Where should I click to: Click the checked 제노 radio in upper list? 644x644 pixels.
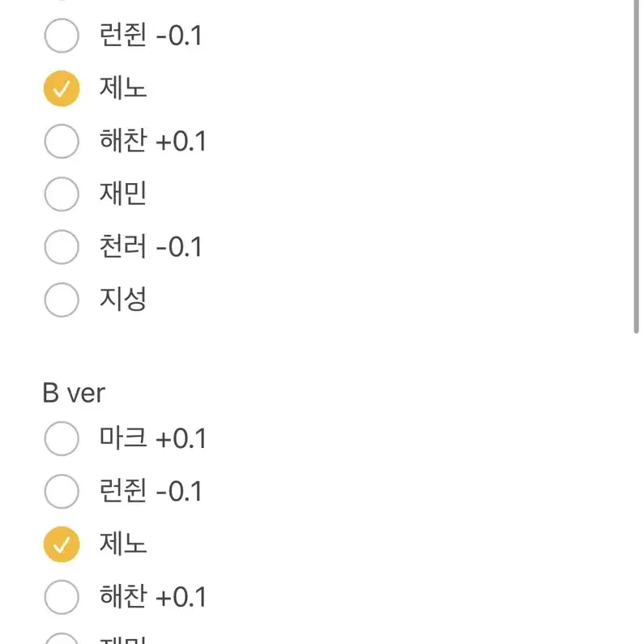[62, 88]
